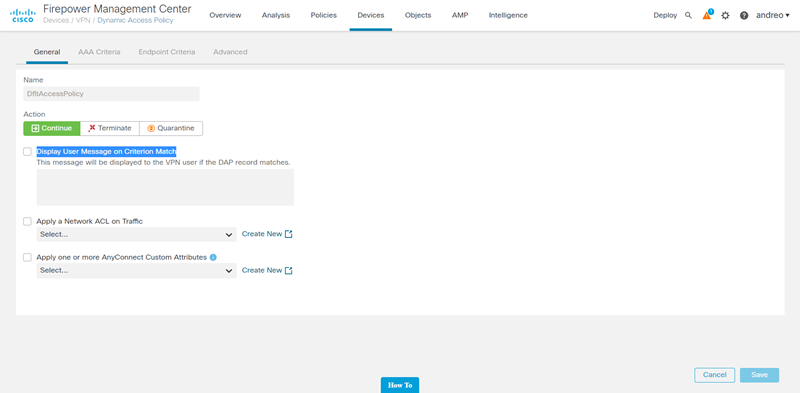Open the Analysis menu
The image size is (800, 393).
pyautogui.click(x=276, y=15)
